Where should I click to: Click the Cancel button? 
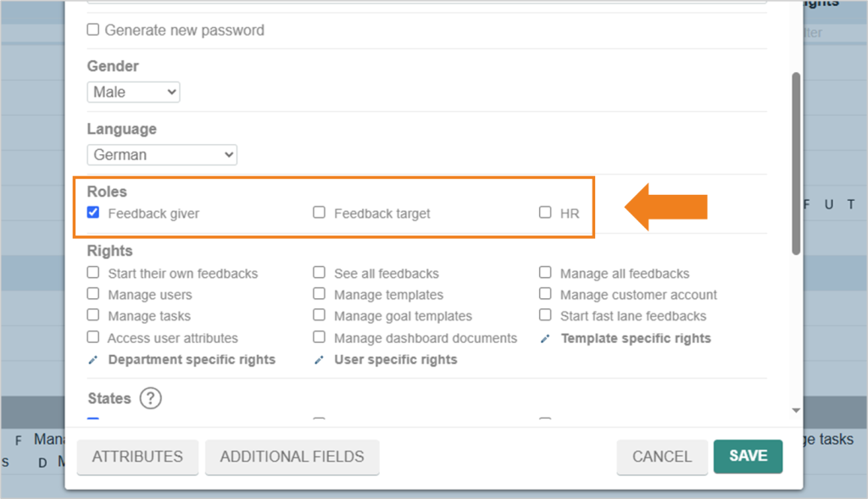point(662,457)
